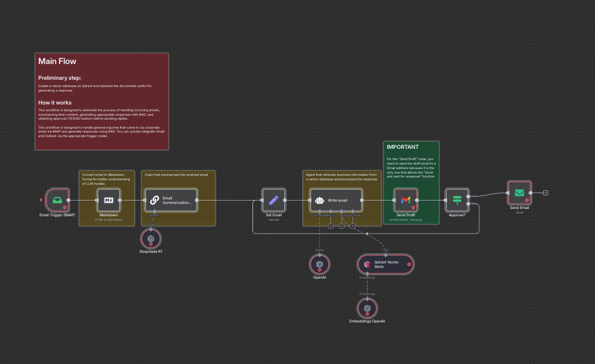Image resolution: width=595 pixels, height=364 pixels.
Task: Add a Memory sub-node via plus button
Action: coord(330,226)
